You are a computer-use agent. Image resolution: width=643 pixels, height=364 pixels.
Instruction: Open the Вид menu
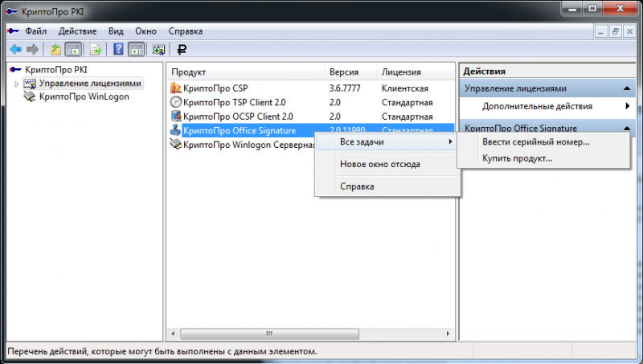click(x=116, y=31)
